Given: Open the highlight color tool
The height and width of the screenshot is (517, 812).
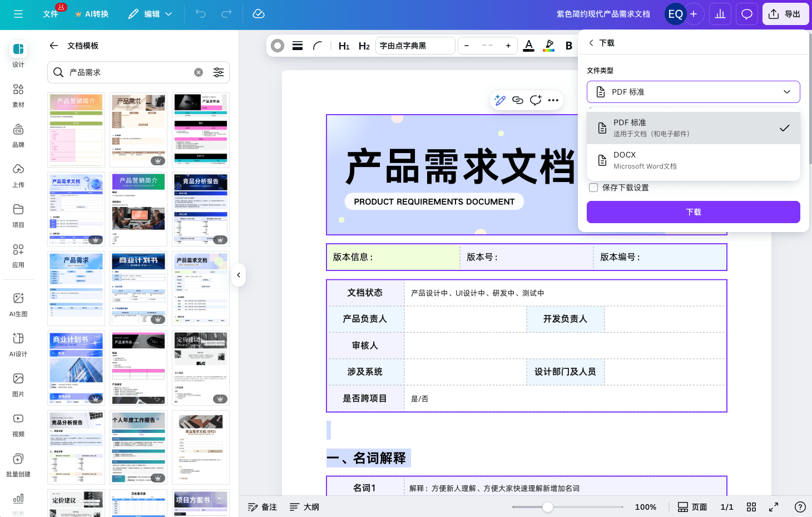Looking at the screenshot, I should point(549,46).
